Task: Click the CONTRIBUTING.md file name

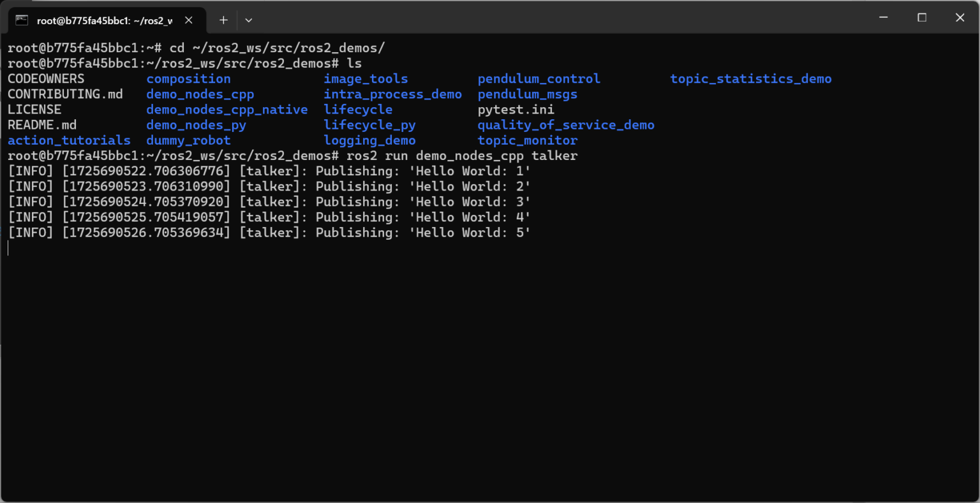Action: point(65,94)
